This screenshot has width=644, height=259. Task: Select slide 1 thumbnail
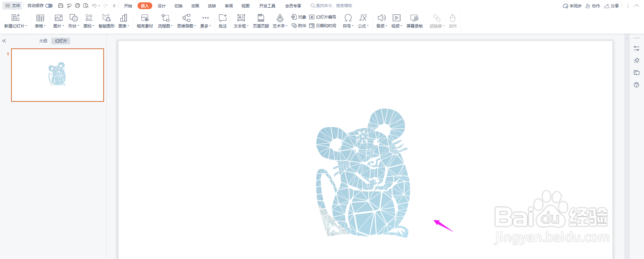[x=57, y=75]
